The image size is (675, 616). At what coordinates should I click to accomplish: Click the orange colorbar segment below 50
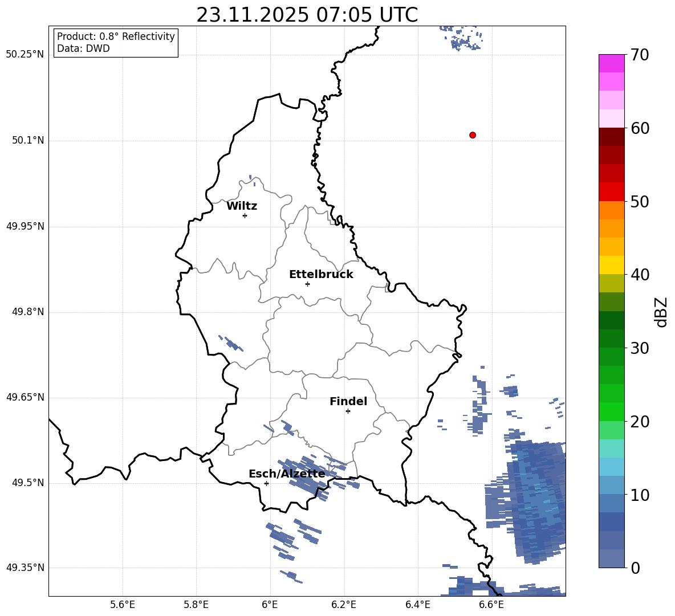tap(611, 210)
